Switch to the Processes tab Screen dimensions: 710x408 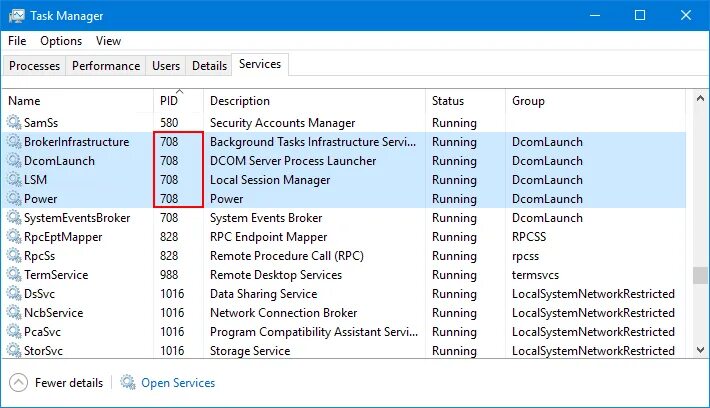[35, 66]
